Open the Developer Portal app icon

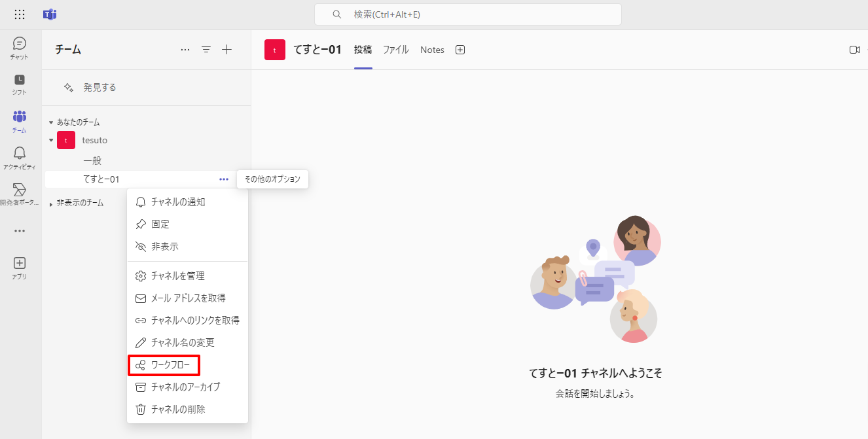20,194
